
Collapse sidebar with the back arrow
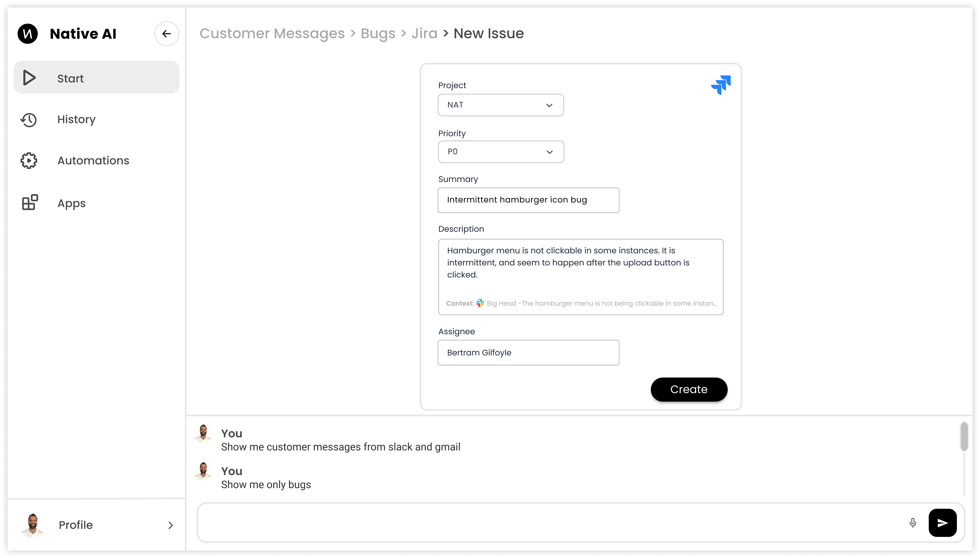coord(166,34)
